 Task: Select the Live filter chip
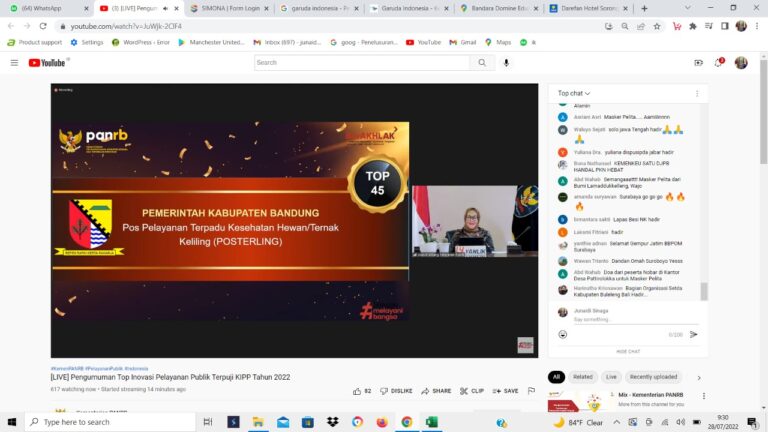pos(611,377)
